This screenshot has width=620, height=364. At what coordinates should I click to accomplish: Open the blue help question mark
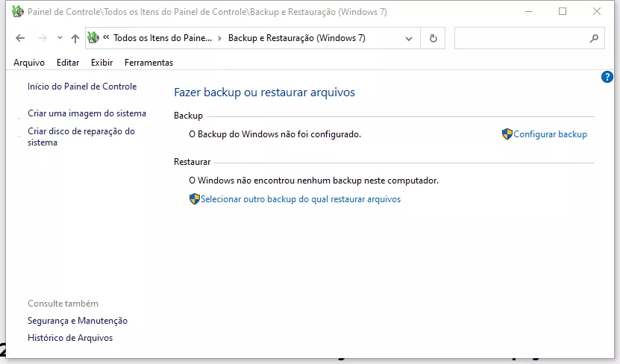[607, 77]
